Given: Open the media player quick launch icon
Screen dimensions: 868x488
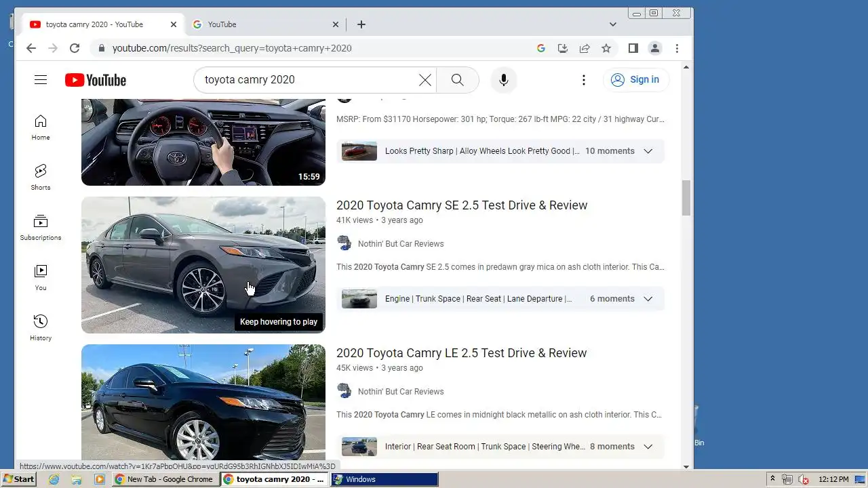Looking at the screenshot, I should pyautogui.click(x=100, y=479).
